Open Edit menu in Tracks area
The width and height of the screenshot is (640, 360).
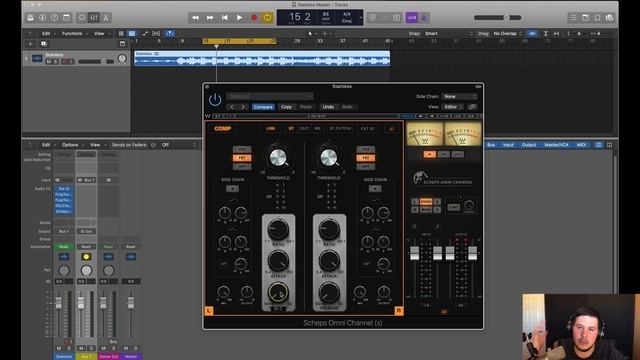click(x=46, y=33)
